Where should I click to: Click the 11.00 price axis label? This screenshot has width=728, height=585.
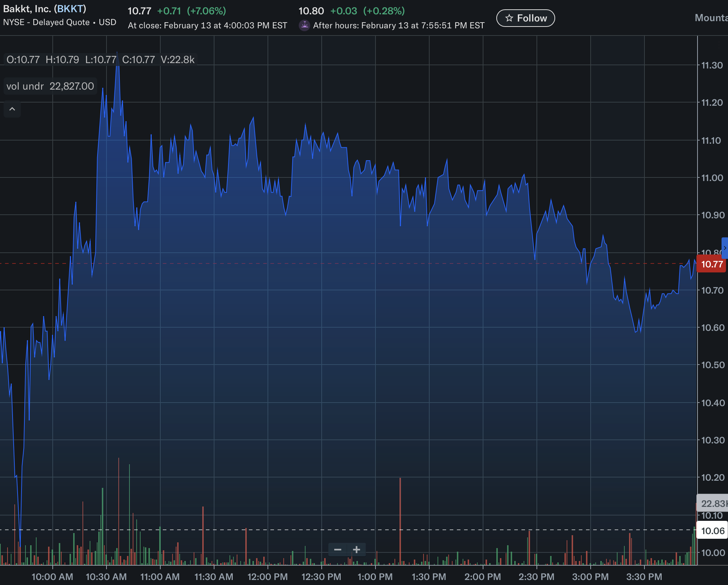click(x=712, y=178)
